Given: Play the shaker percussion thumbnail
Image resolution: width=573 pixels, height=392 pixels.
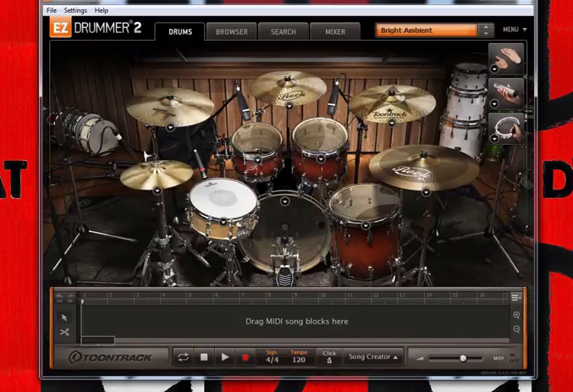Looking at the screenshot, I should tap(506, 94).
